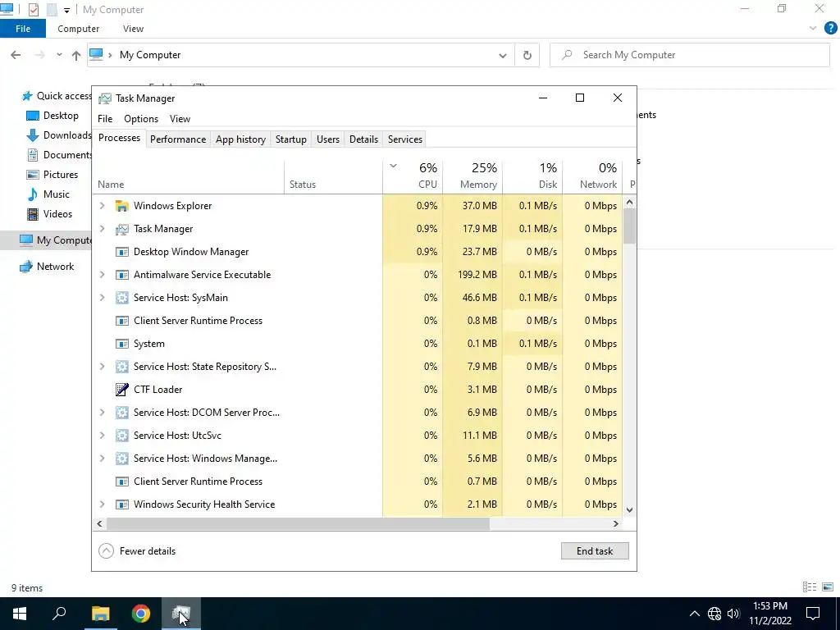Viewport: 840px width, 630px height.
Task: Launch Google Chrome from the taskbar
Action: [141, 614]
